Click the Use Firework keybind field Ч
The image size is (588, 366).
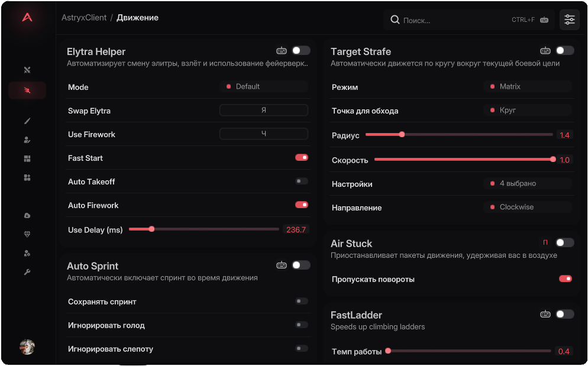[x=264, y=134]
